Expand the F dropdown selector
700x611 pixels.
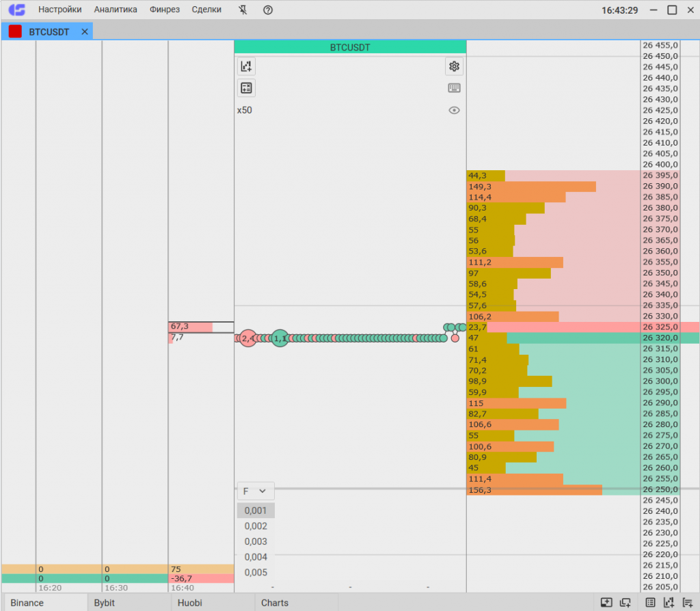(x=256, y=491)
